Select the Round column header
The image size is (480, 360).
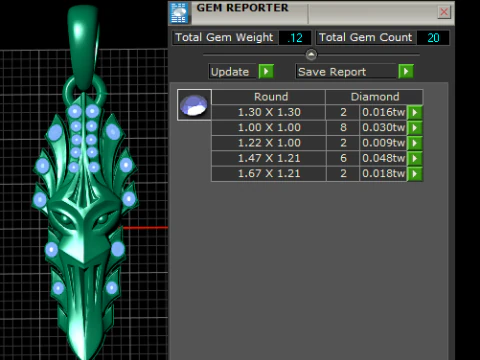tap(269, 97)
